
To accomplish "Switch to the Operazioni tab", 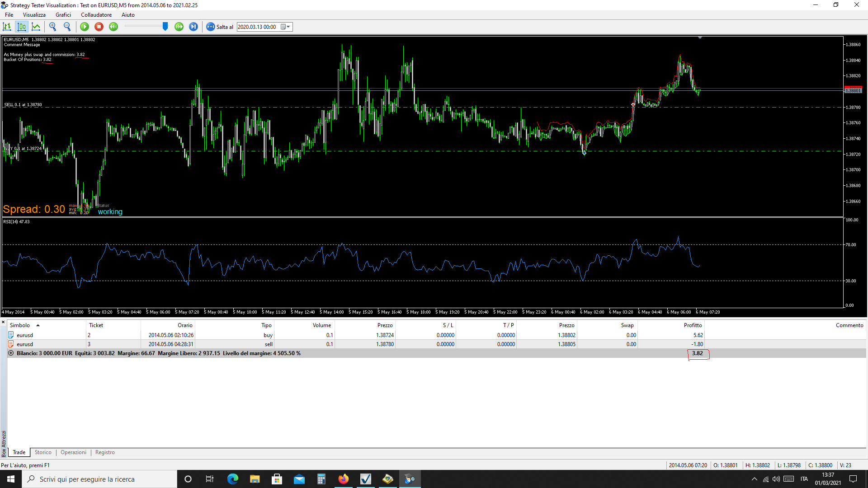I will pos(73,452).
